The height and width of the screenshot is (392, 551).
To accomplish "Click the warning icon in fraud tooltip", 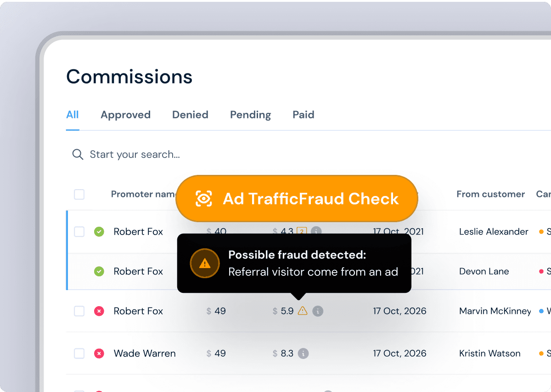I will (x=205, y=263).
